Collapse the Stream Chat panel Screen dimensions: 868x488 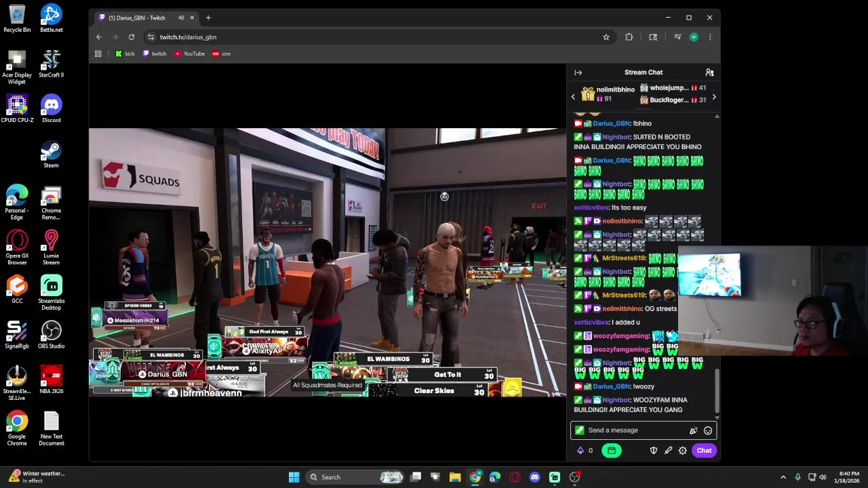coord(578,73)
